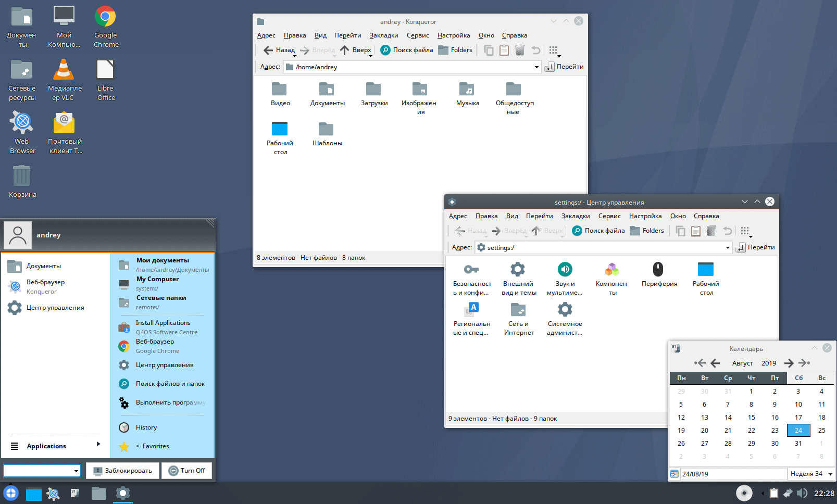Click the Turn Off button
This screenshot has height=504, width=837.
[187, 471]
